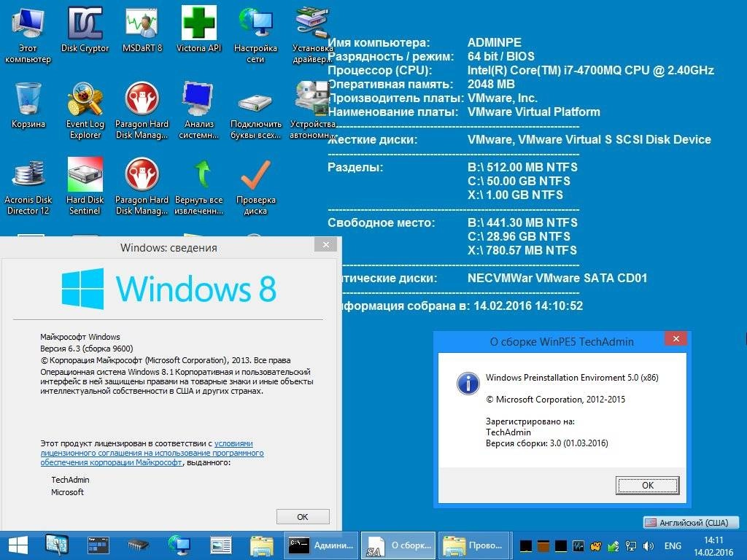The image size is (747, 560).
Task: Launch Disk Cryptor from the desktop
Action: pos(85,29)
